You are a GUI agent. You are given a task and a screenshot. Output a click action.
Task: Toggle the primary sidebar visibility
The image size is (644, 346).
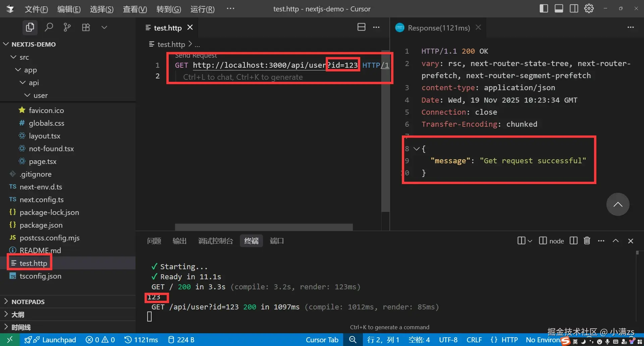point(544,9)
